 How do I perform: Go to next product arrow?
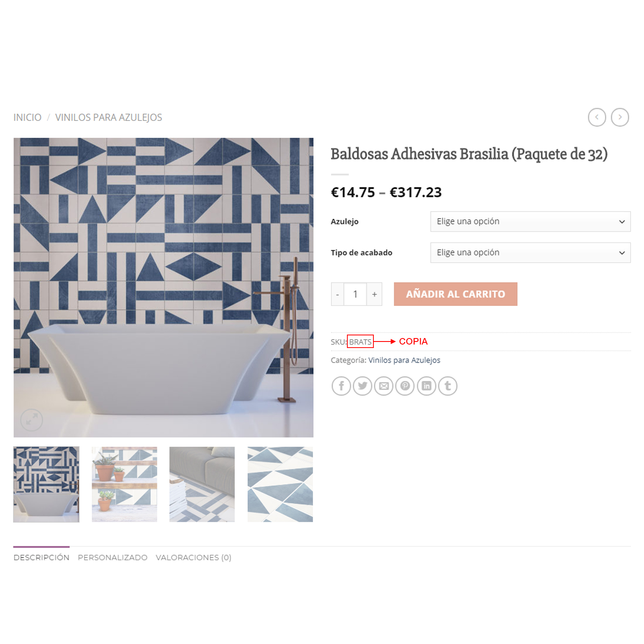point(620,117)
